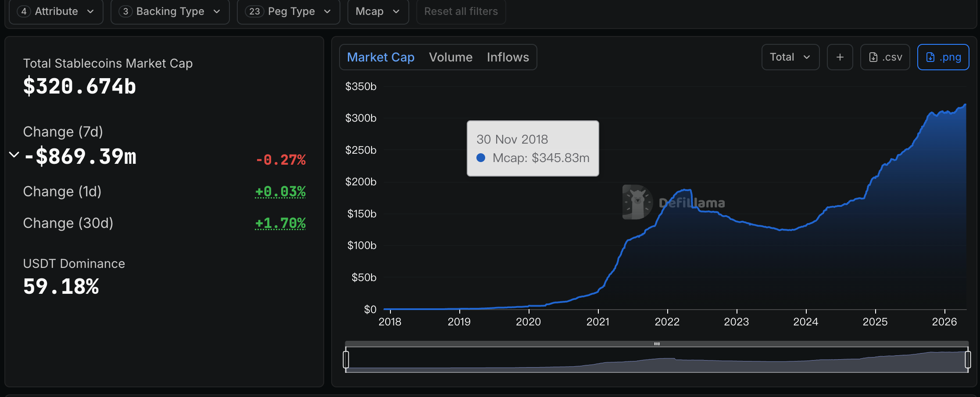The width and height of the screenshot is (980, 397).
Task: Click the 2022 peak on the chart line
Action: click(686, 190)
